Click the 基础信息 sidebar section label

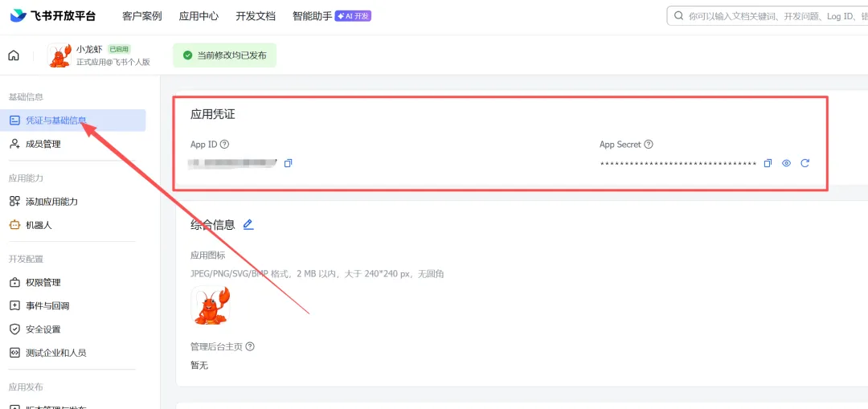[26, 97]
